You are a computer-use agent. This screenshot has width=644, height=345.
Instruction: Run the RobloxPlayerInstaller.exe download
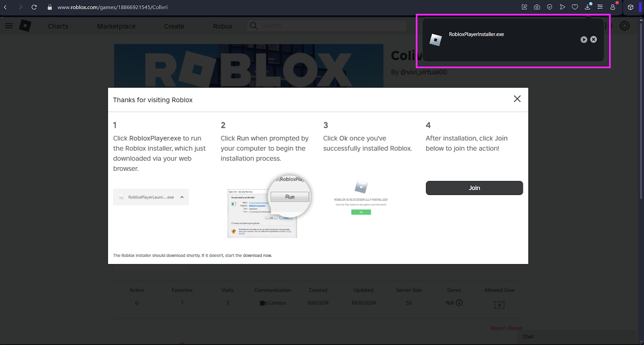(x=584, y=39)
